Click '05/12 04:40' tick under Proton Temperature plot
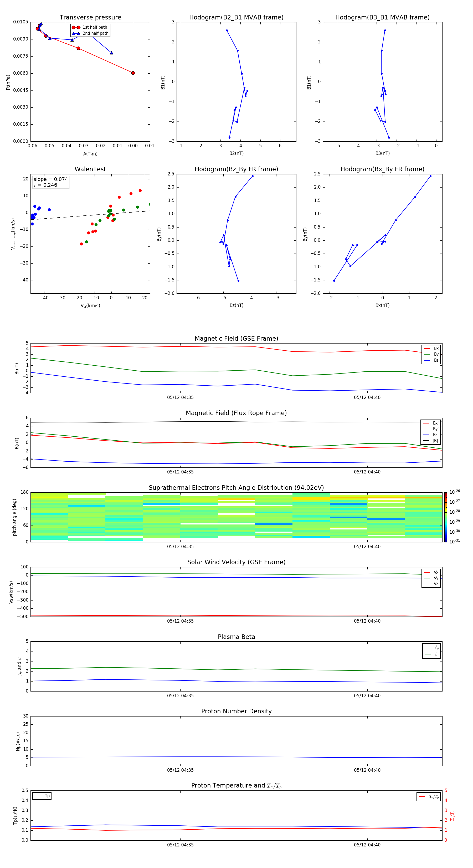The height and width of the screenshot is (868, 473). click(367, 845)
